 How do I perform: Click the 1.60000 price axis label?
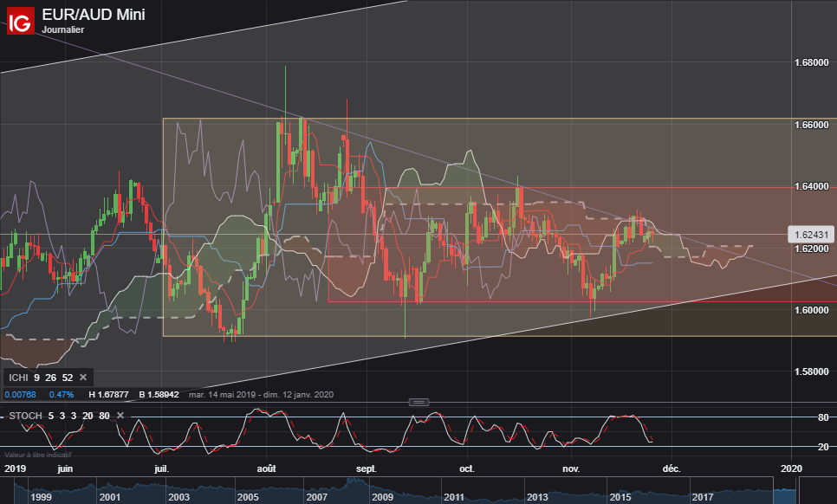[811, 310]
